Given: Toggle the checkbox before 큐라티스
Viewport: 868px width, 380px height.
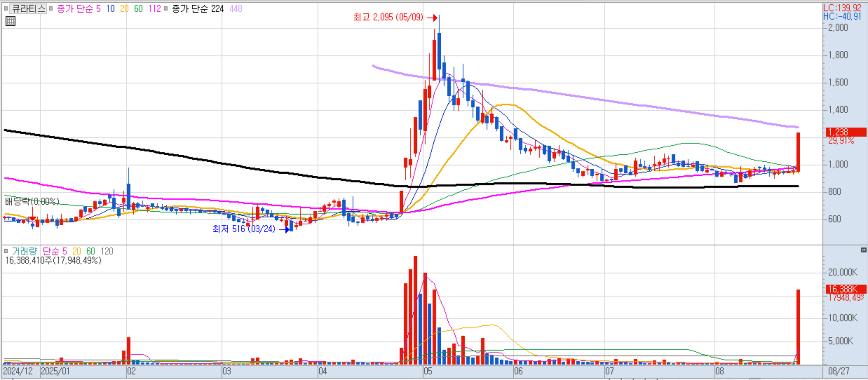Looking at the screenshot, I should [x=6, y=8].
